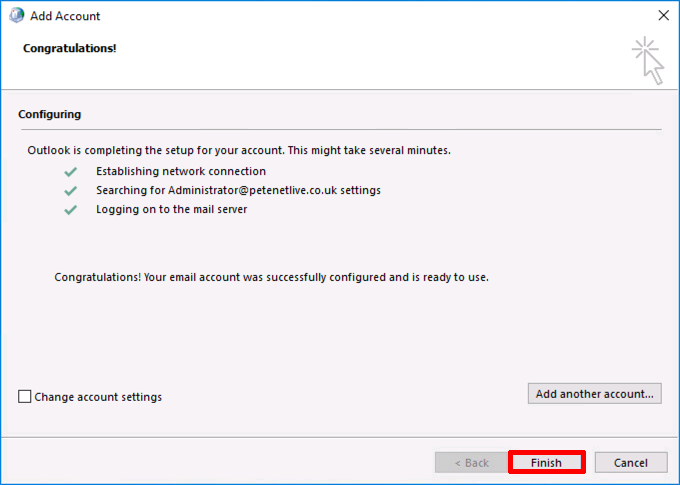Close the Add Account dialog
680x485 pixels.
[664, 16]
